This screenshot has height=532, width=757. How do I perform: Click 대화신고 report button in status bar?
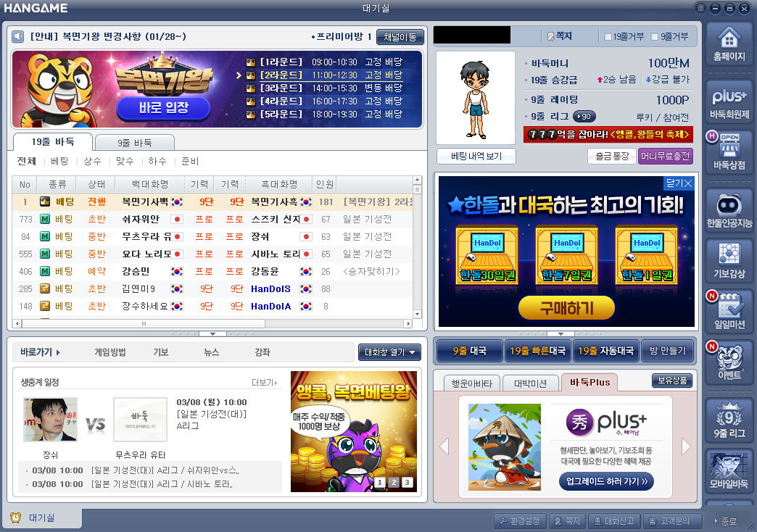coord(615,521)
